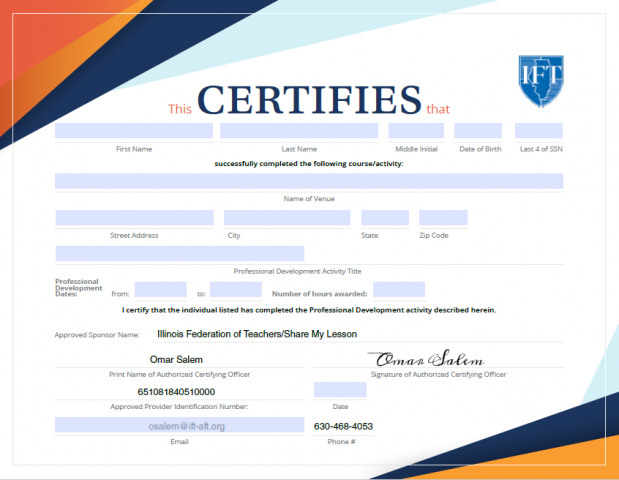Click the Email field with osalem@ift-aft.org
This screenshot has height=480, width=619.
180,425
